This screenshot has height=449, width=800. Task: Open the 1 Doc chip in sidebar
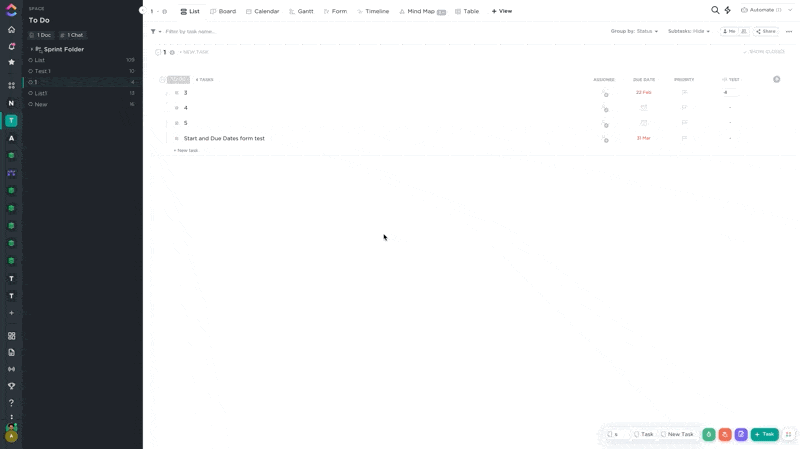[x=40, y=35]
